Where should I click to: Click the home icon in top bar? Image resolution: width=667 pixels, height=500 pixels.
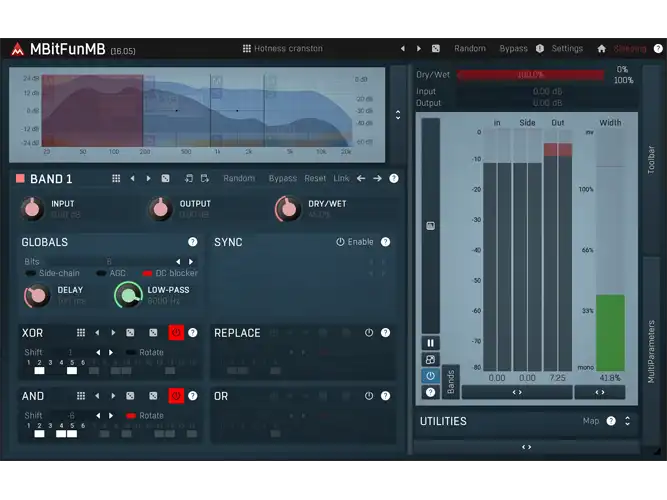[x=601, y=49]
